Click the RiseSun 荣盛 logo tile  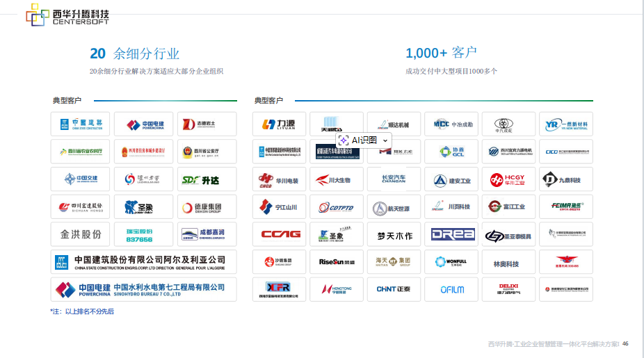[x=337, y=261]
